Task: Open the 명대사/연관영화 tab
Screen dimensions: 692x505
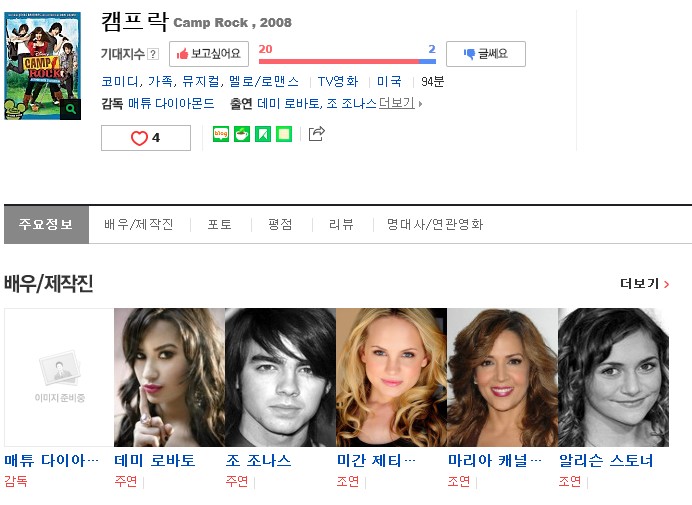Action: [x=435, y=224]
